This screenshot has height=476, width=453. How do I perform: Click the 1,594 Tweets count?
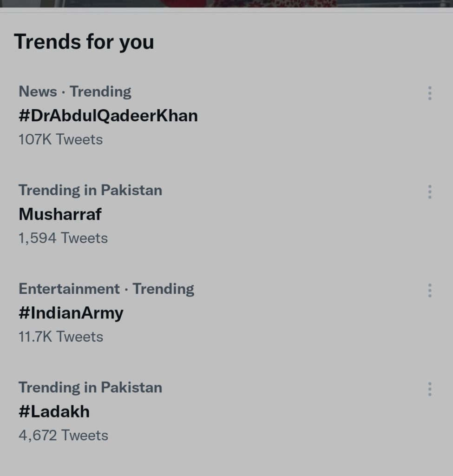point(63,238)
